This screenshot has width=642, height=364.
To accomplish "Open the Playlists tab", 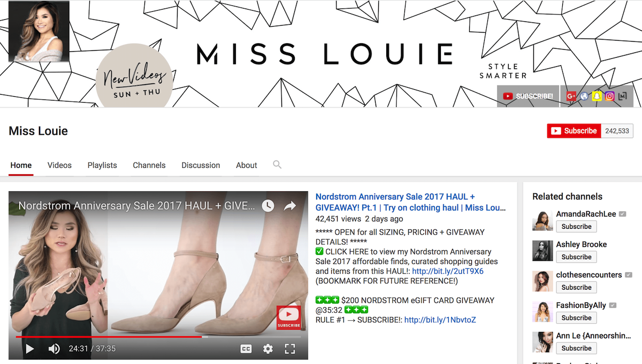I will pos(102,165).
